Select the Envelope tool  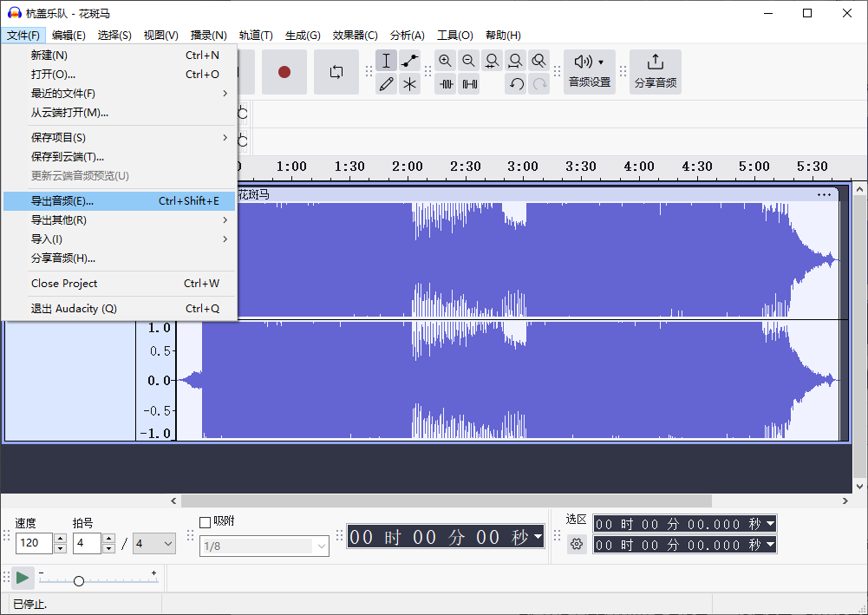coord(410,61)
